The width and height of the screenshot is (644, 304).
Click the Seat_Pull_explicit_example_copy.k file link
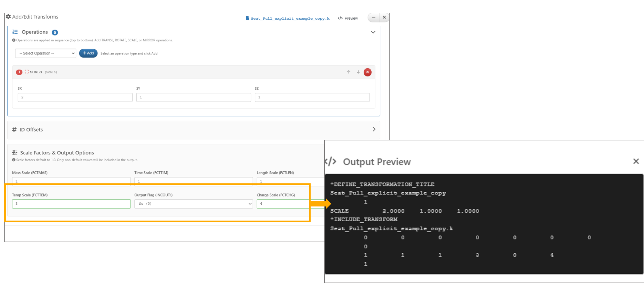click(288, 18)
